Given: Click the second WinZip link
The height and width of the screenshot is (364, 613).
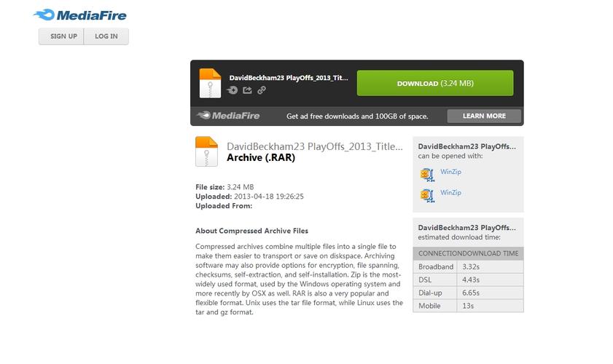Looking at the screenshot, I should [x=450, y=192].
